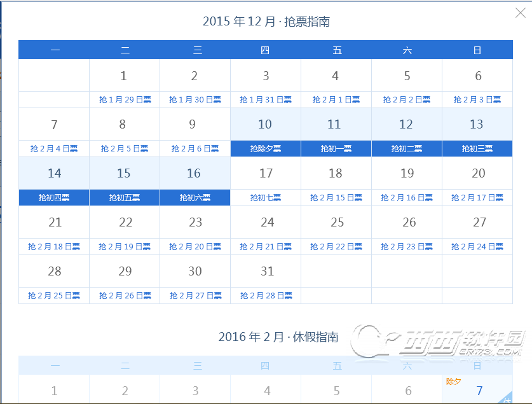Viewport: 532px width, 404px height.
Task: Click the highlighted 抢初三票 button
Action: [477, 148]
